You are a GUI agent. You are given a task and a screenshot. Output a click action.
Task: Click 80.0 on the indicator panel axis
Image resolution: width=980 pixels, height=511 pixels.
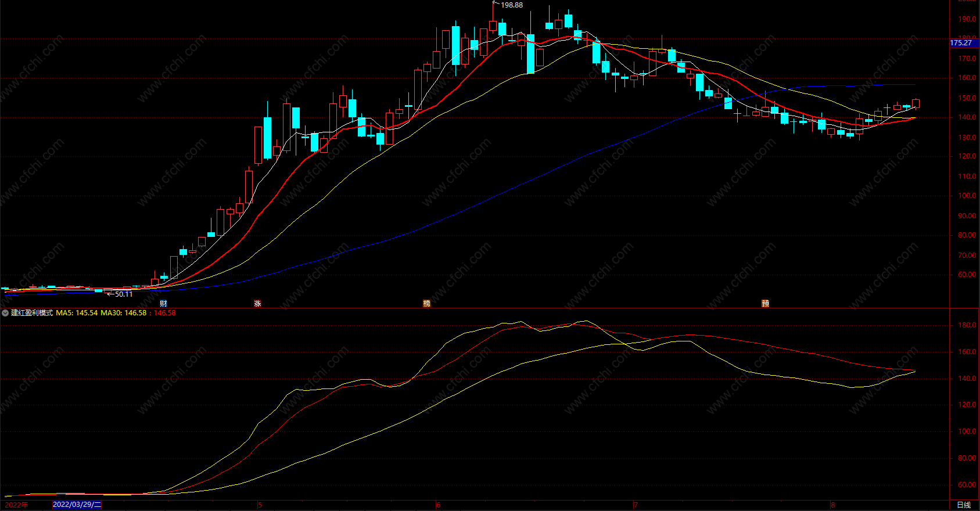point(967,459)
